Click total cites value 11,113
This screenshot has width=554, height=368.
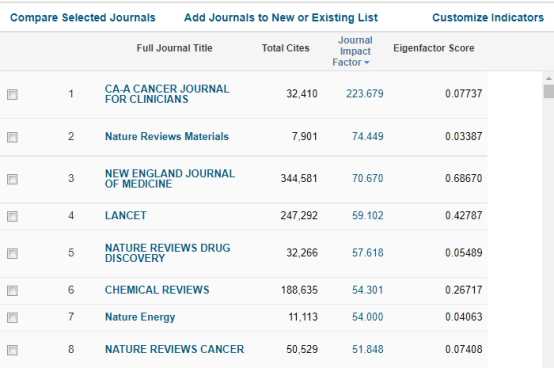[x=303, y=317]
